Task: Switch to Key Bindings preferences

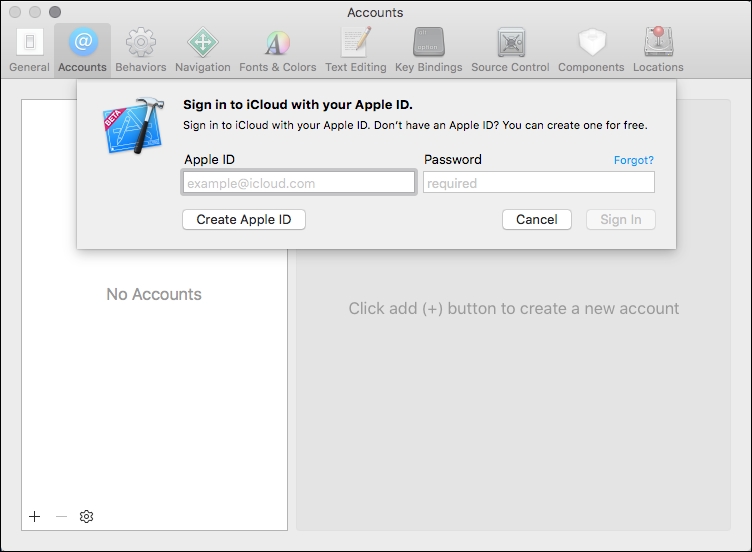Action: click(428, 50)
